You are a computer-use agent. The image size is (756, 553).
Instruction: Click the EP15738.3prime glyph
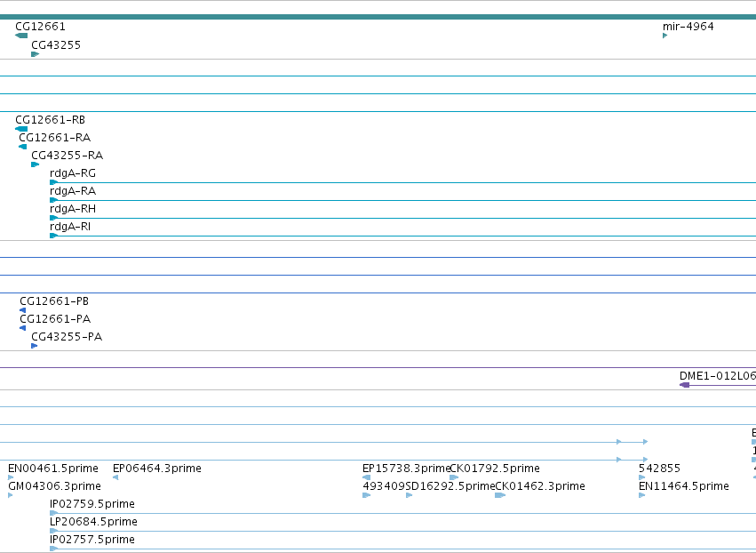(x=366, y=477)
